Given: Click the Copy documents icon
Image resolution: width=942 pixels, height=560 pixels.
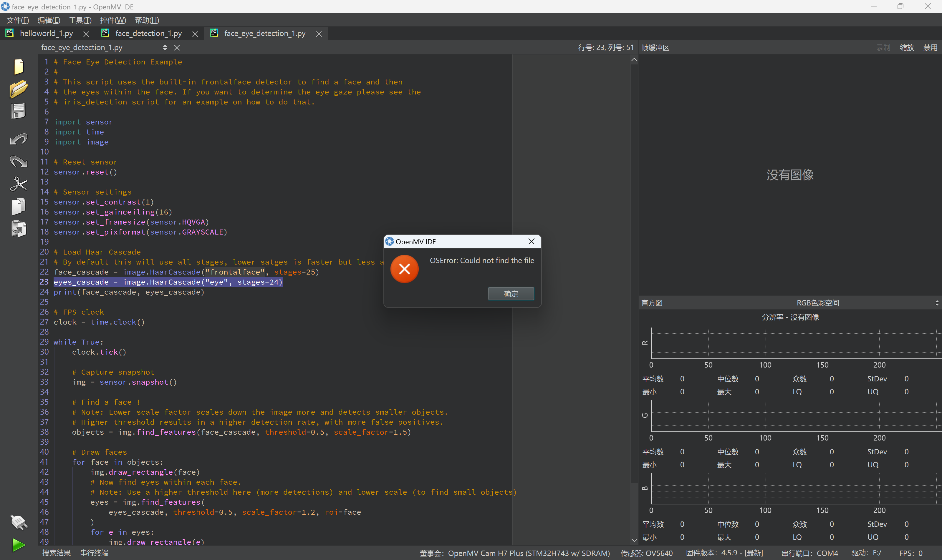Looking at the screenshot, I should [x=19, y=206].
